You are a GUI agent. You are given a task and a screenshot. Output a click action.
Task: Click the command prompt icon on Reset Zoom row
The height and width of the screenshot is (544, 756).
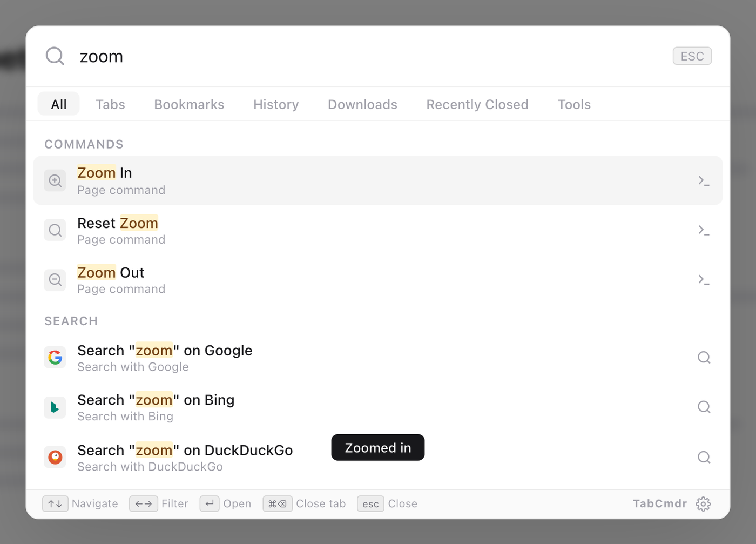(x=704, y=231)
